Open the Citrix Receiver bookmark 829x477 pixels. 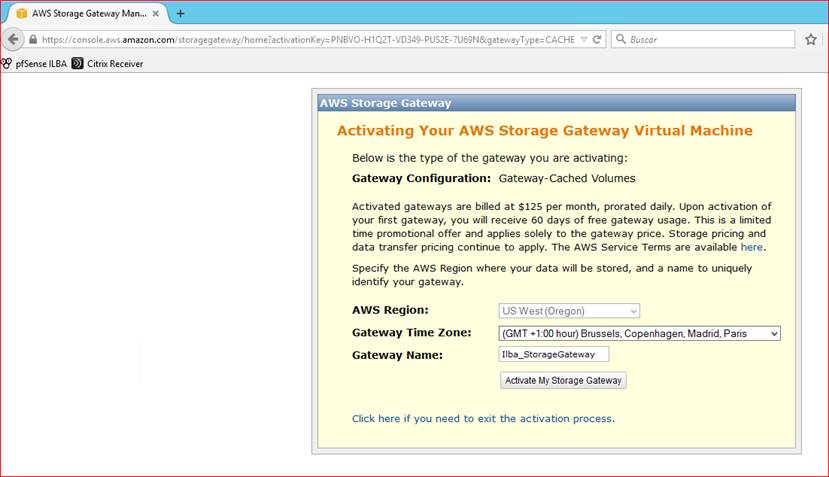pyautogui.click(x=107, y=64)
